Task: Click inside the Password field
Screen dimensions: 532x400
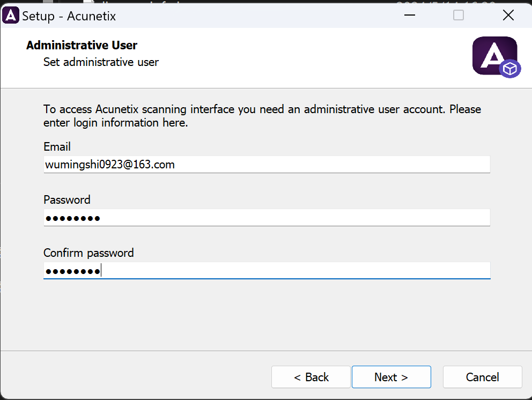Action: tap(267, 217)
